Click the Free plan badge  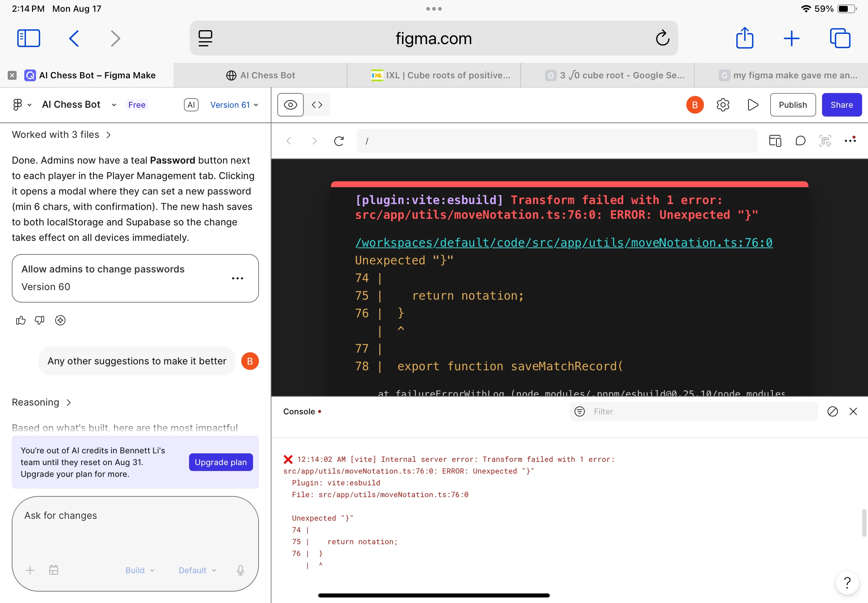137,105
